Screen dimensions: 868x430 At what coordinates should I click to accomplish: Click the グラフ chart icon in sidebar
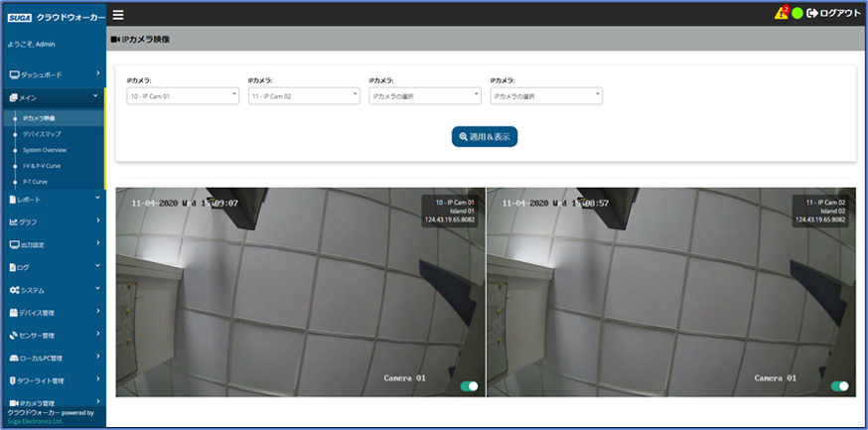point(13,221)
